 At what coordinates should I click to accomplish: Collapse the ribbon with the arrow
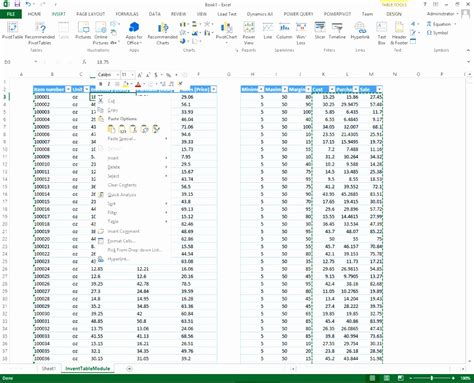[468, 50]
